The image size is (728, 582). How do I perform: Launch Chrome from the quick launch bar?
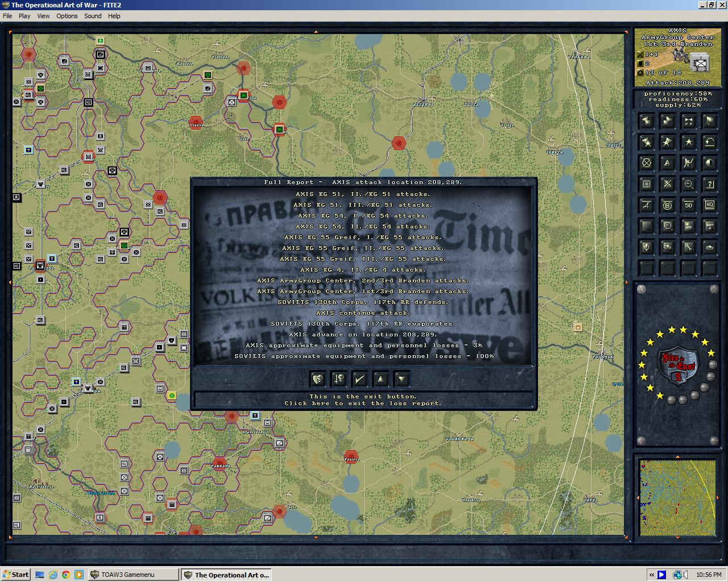coord(66,575)
